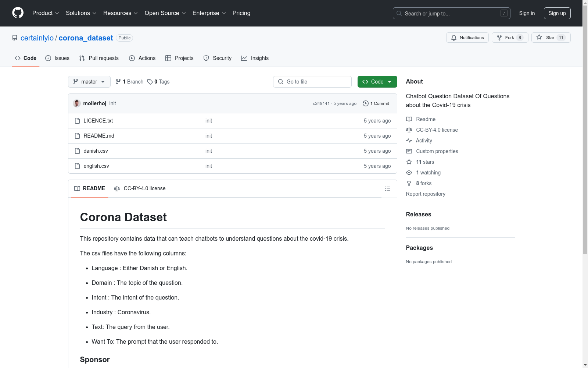The image size is (588, 368).
Task: Open README outline list icon
Action: click(387, 189)
